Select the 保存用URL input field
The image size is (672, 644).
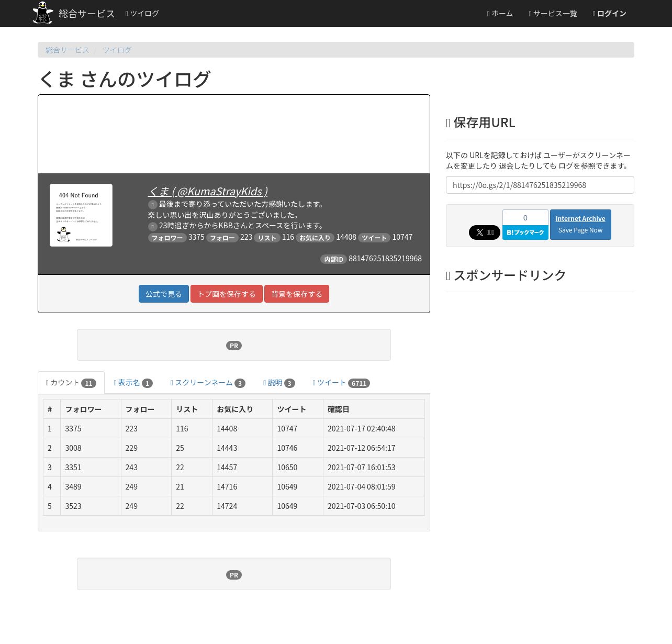pyautogui.click(x=540, y=185)
